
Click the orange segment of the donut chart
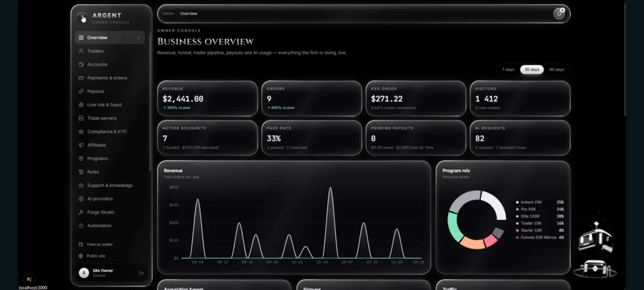[x=472, y=244]
